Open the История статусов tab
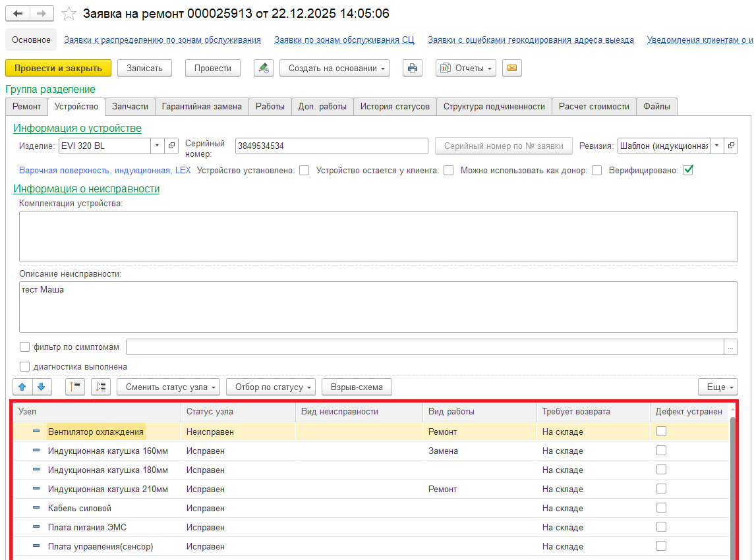 (x=395, y=107)
